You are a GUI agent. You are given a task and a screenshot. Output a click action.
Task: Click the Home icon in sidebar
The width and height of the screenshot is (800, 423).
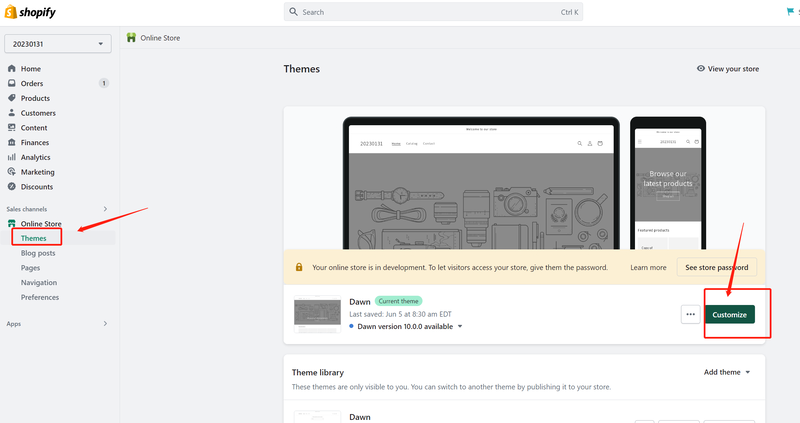click(x=12, y=69)
